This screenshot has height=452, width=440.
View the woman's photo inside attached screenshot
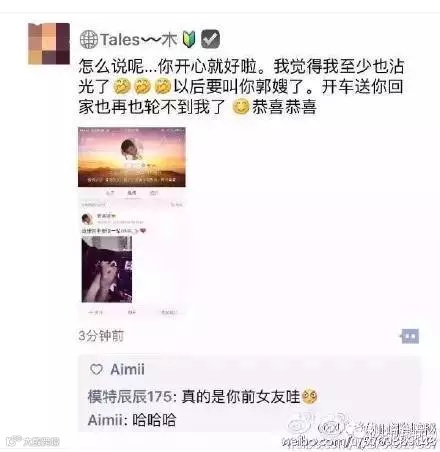pos(107,269)
